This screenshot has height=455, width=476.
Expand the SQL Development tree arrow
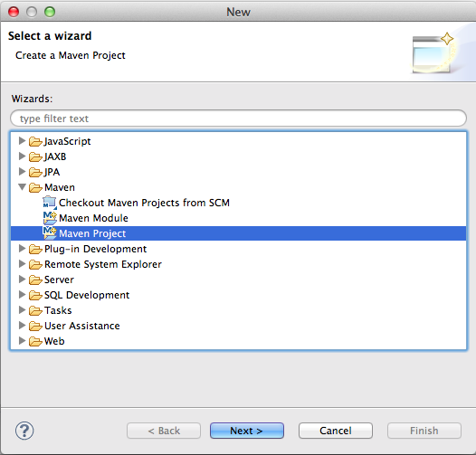point(22,294)
